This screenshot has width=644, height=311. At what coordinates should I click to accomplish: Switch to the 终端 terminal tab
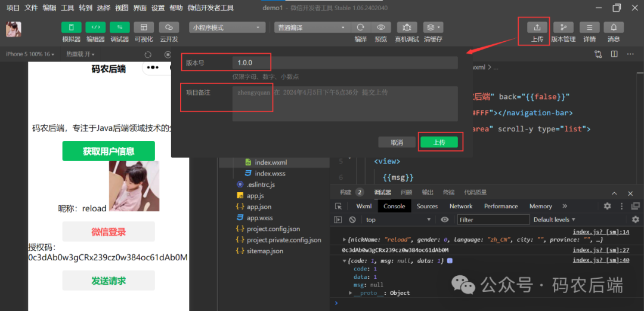(448, 193)
